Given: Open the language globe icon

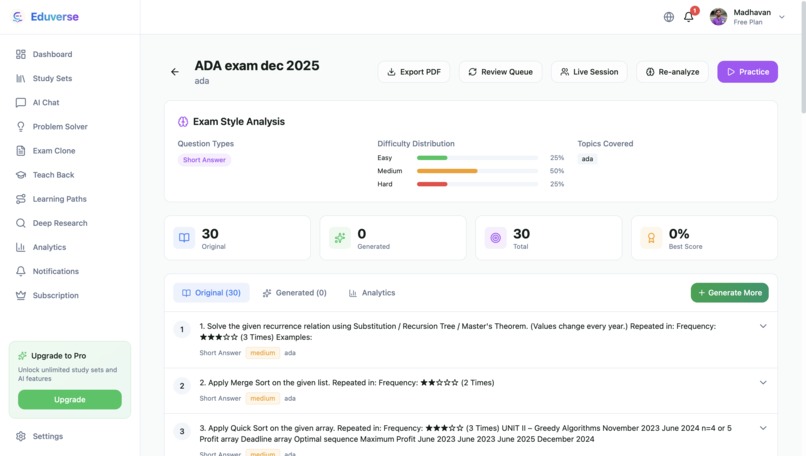Looking at the screenshot, I should point(669,17).
